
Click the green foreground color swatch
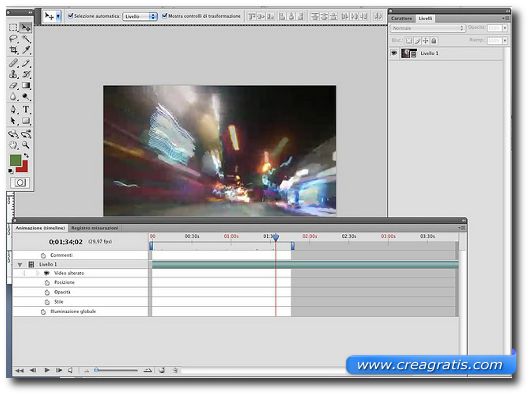click(15, 160)
